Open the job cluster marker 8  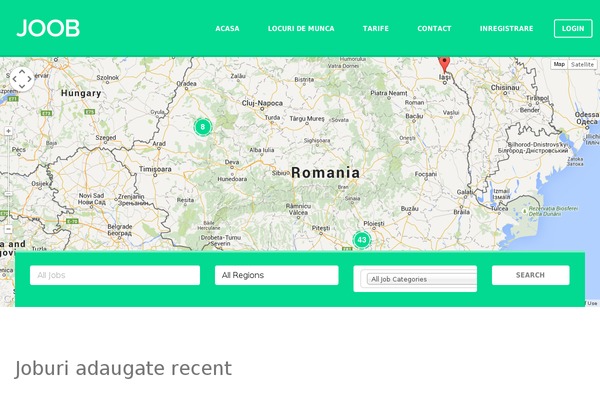coord(203,127)
